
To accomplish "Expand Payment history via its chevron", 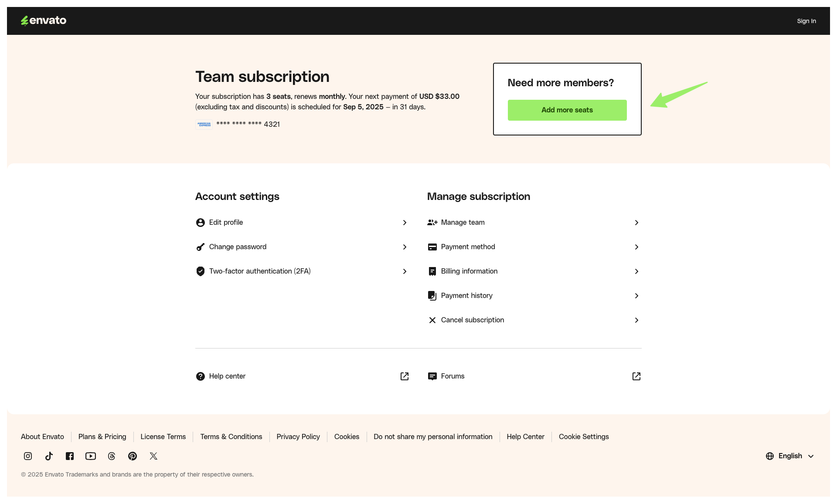I will [636, 296].
